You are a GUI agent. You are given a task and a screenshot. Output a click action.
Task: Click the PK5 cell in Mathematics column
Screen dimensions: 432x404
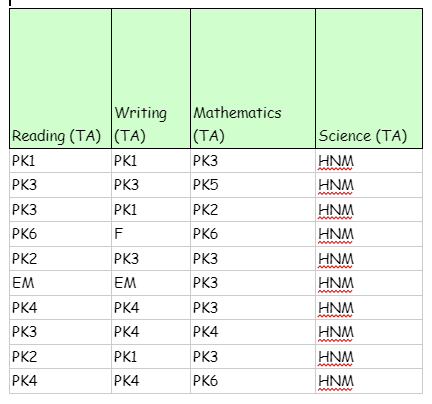(x=253, y=185)
